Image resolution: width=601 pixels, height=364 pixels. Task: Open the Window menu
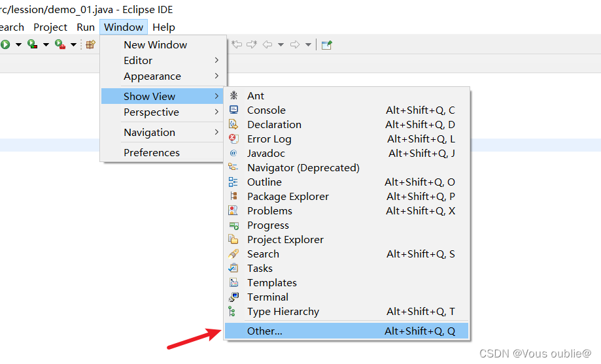124,27
